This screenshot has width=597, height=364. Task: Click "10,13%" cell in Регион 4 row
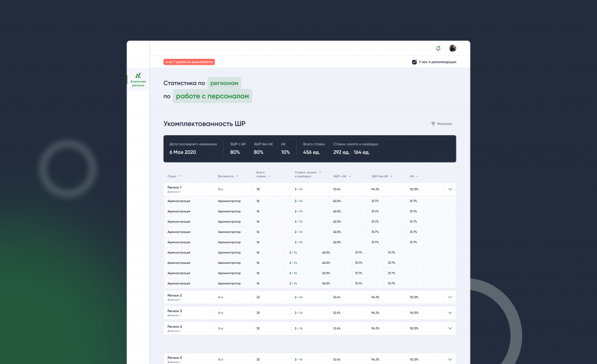point(414,328)
